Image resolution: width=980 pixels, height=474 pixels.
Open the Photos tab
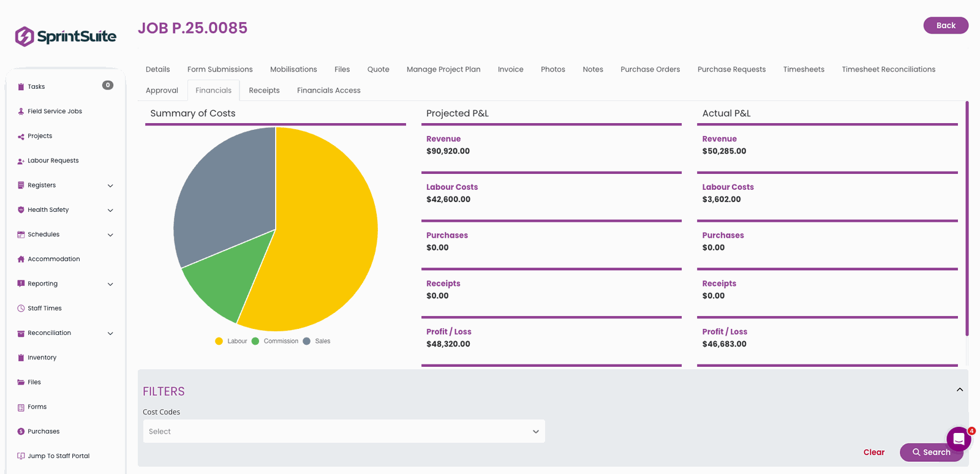(x=553, y=69)
